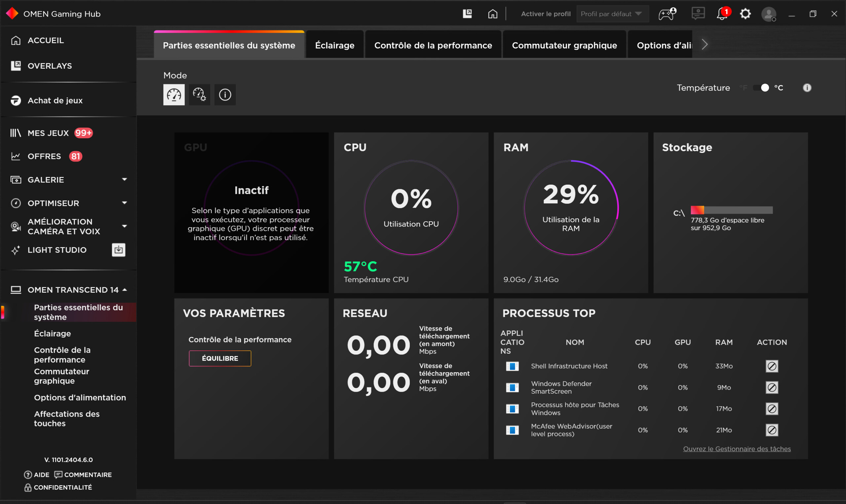Open the Commutateur graphique tab
This screenshot has height=504, width=846.
(x=564, y=45)
